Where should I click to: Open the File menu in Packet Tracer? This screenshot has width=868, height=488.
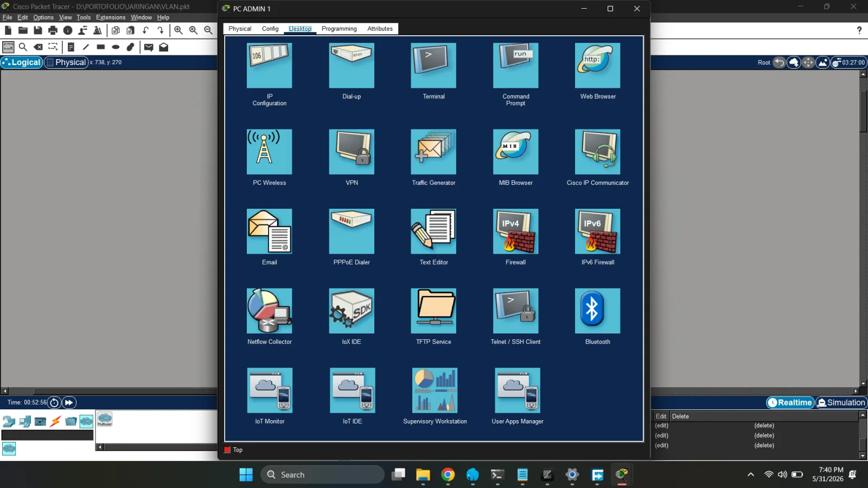(8, 17)
